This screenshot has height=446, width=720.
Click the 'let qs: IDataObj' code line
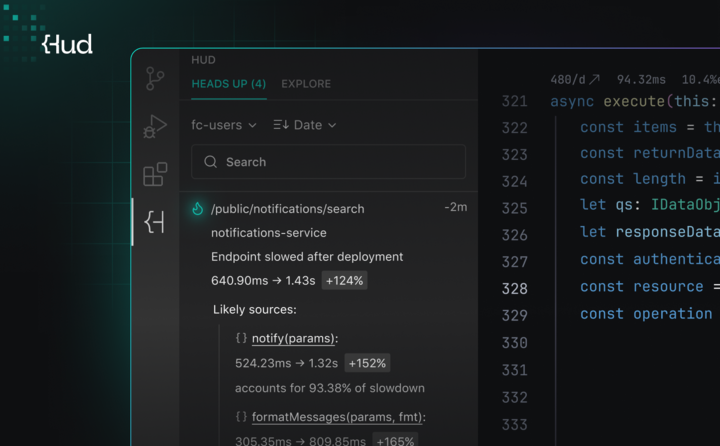[649, 204]
